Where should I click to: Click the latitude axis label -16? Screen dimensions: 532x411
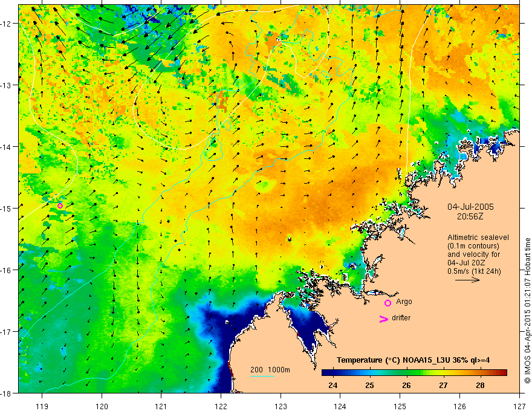(x=7, y=270)
